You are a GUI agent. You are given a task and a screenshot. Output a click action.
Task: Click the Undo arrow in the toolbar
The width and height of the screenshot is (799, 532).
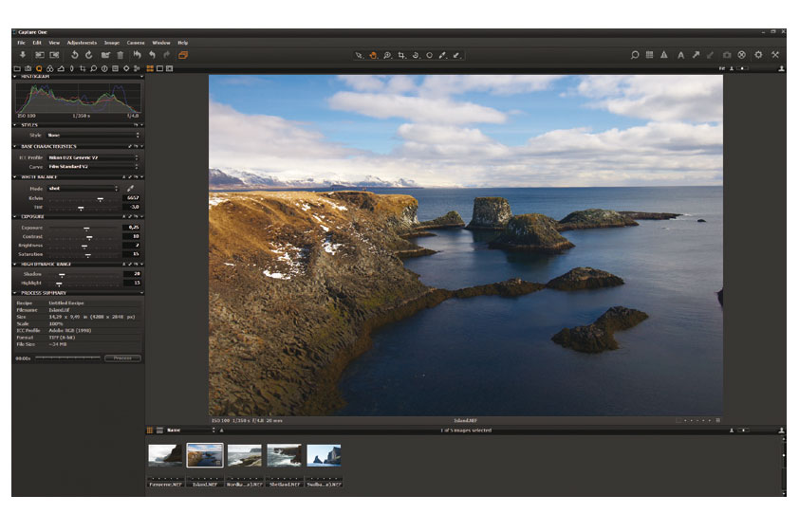(x=151, y=55)
